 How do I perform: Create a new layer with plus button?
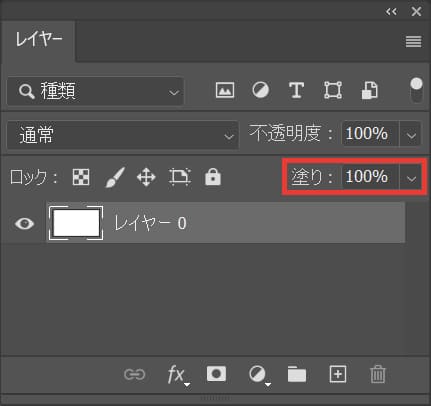(x=338, y=374)
